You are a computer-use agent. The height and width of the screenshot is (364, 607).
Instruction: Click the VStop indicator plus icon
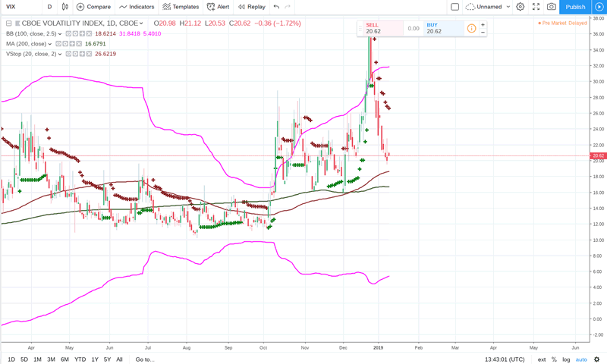(82, 54)
